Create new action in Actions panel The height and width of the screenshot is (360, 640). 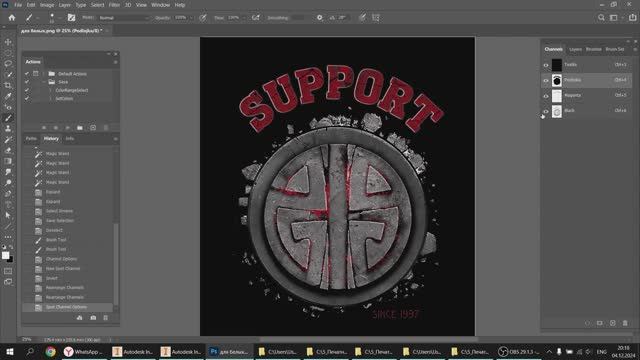pos(93,128)
